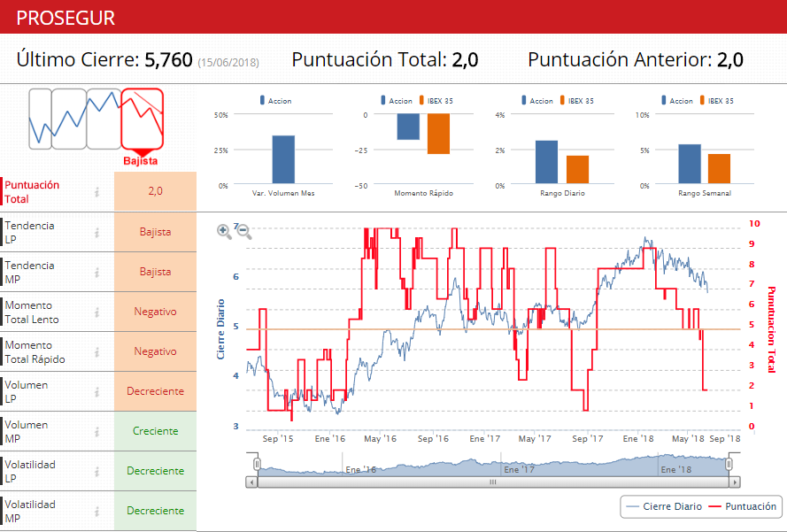Click the Sep '17 x-axis label

[x=587, y=439]
